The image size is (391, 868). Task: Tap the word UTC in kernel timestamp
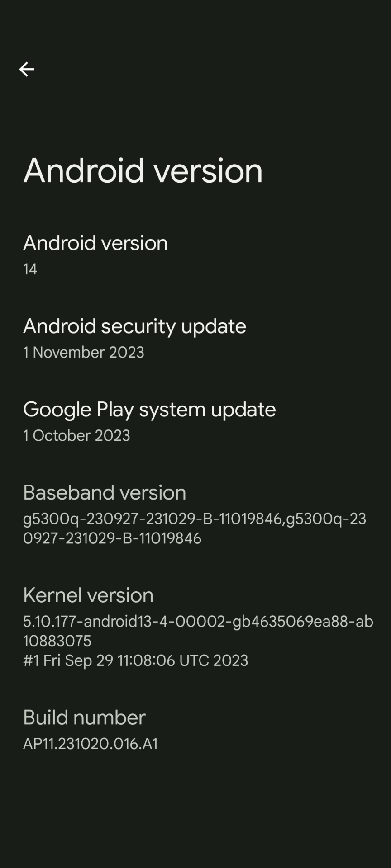pyautogui.click(x=194, y=660)
